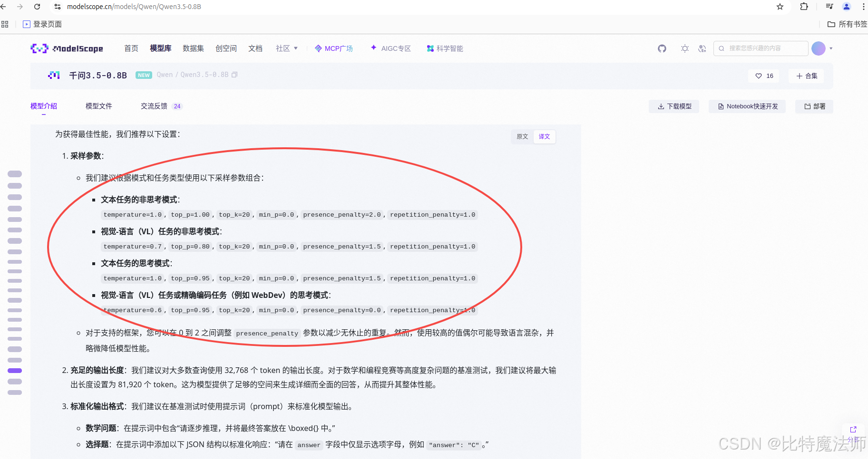
Task: Toggle light/dark theme with the sun icon
Action: tap(685, 48)
